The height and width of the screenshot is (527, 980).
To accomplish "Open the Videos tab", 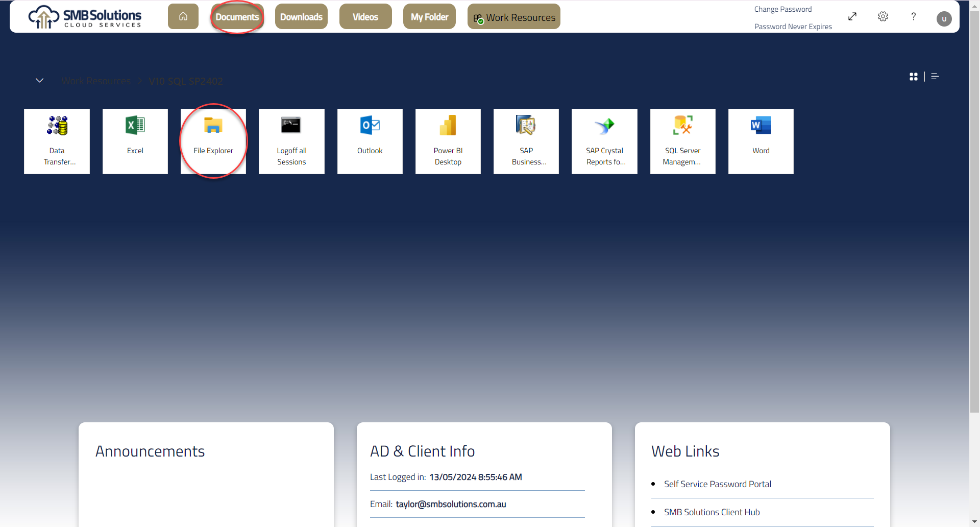I will [x=365, y=16].
